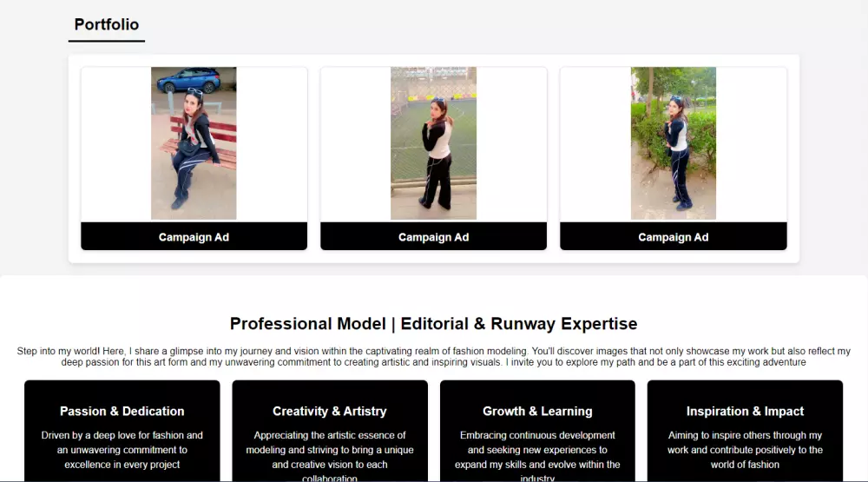Image resolution: width=868 pixels, height=482 pixels.
Task: Click Professional Model Editorial & Runway heading
Action: click(x=433, y=324)
